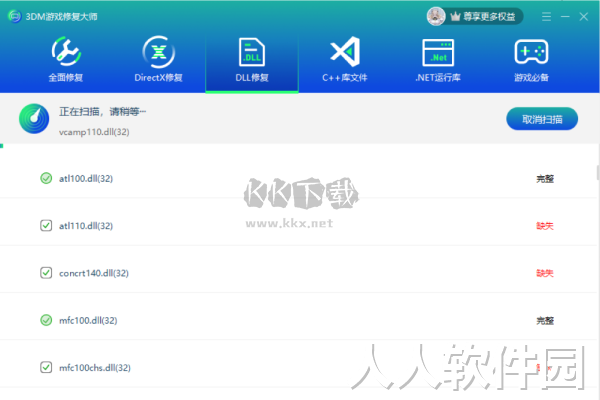Click the list's vertical scrollbar thumb
Image resolution: width=600 pixels, height=400 pixels.
click(x=598, y=172)
